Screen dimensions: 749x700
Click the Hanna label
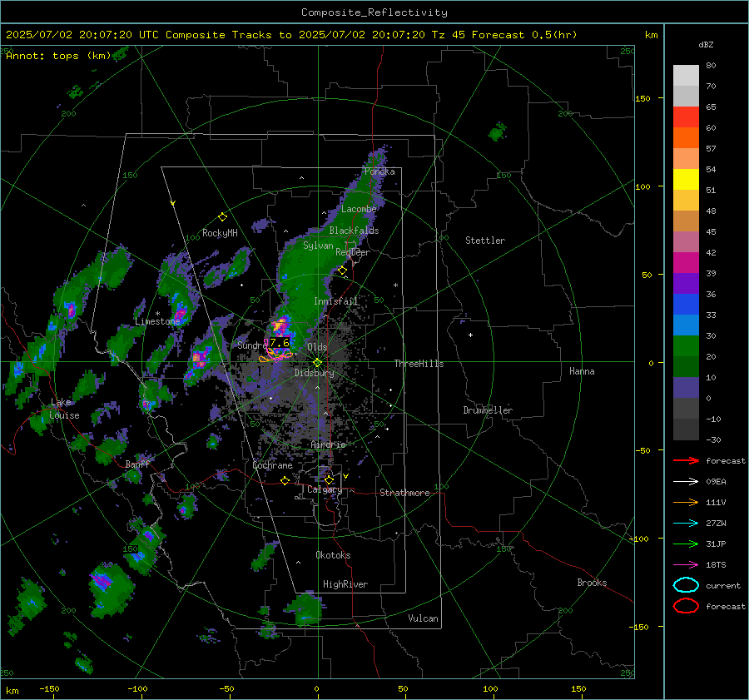(x=582, y=371)
